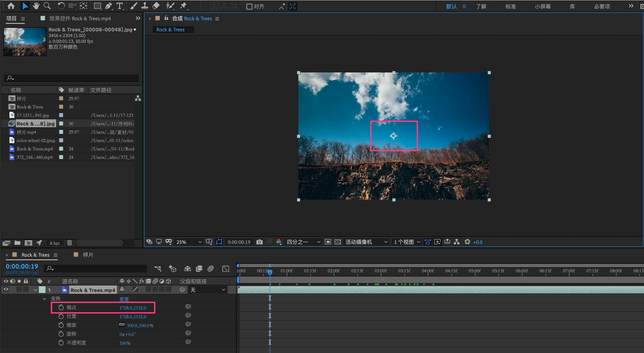Image resolution: width=644 pixels, height=353 pixels.
Task: Delete selected item with trash icon
Action: coord(70,243)
